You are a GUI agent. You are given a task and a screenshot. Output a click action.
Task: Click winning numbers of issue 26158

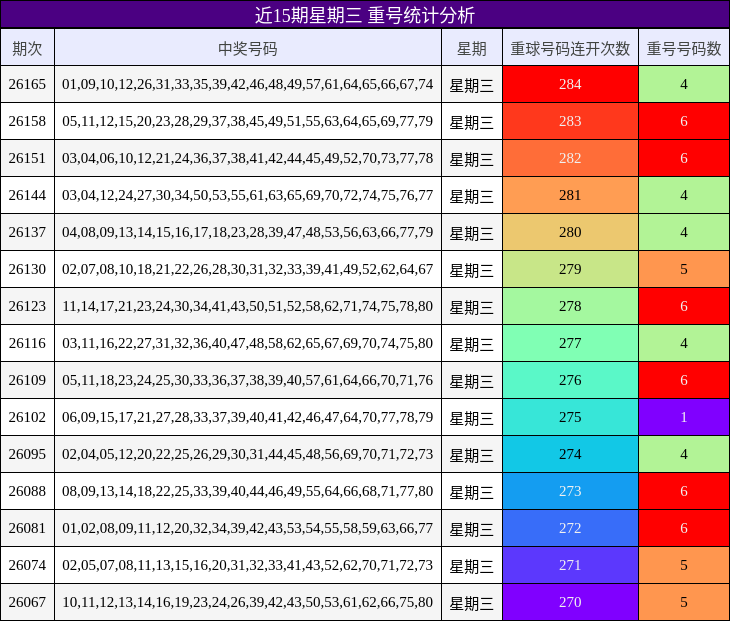248,121
